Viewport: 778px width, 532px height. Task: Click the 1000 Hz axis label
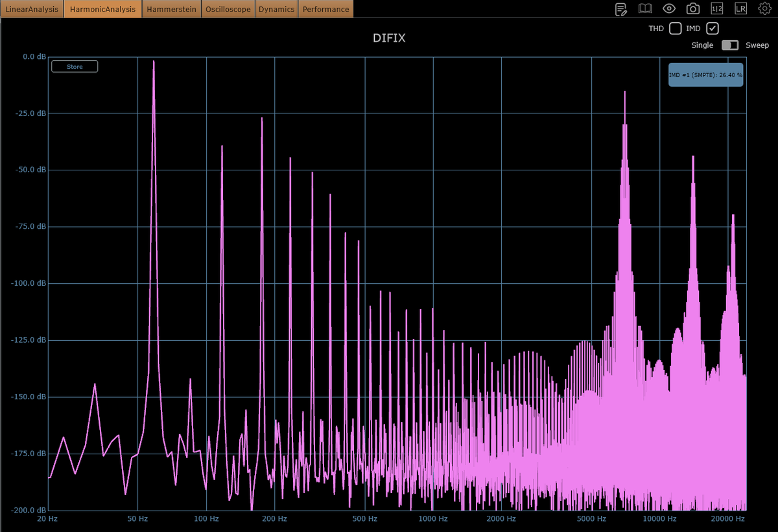(433, 519)
